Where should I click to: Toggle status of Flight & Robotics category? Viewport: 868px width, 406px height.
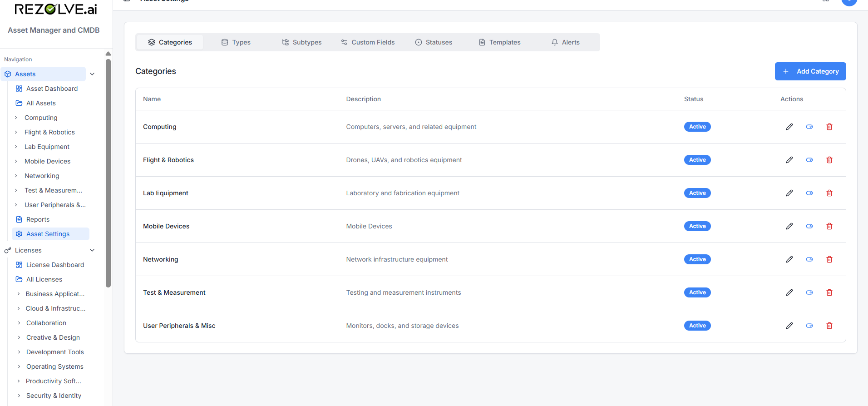(x=809, y=160)
